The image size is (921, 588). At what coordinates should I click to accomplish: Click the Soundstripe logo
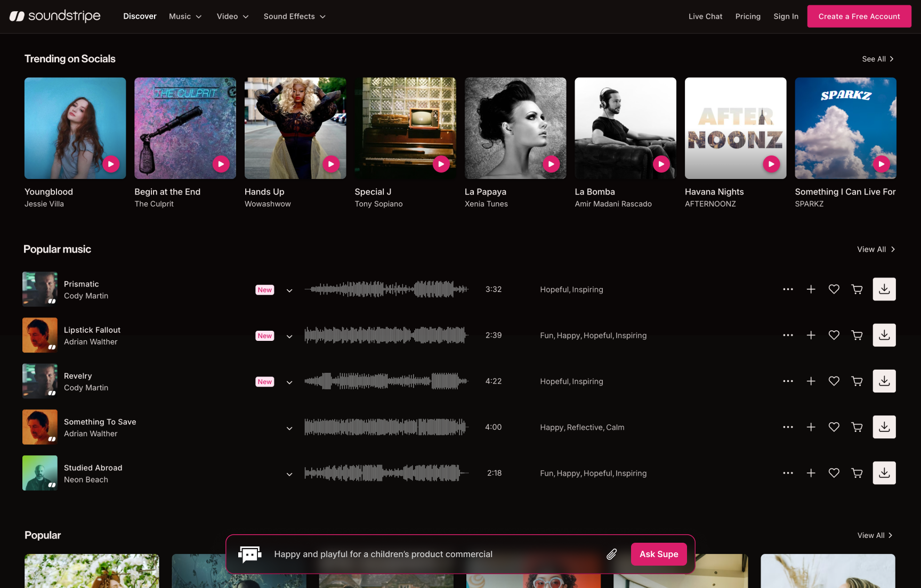pos(55,17)
